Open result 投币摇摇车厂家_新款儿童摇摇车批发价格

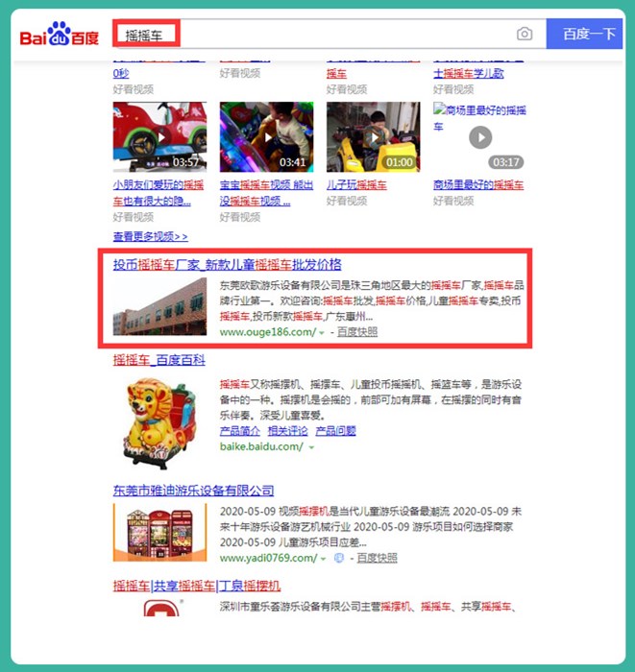pos(228,264)
